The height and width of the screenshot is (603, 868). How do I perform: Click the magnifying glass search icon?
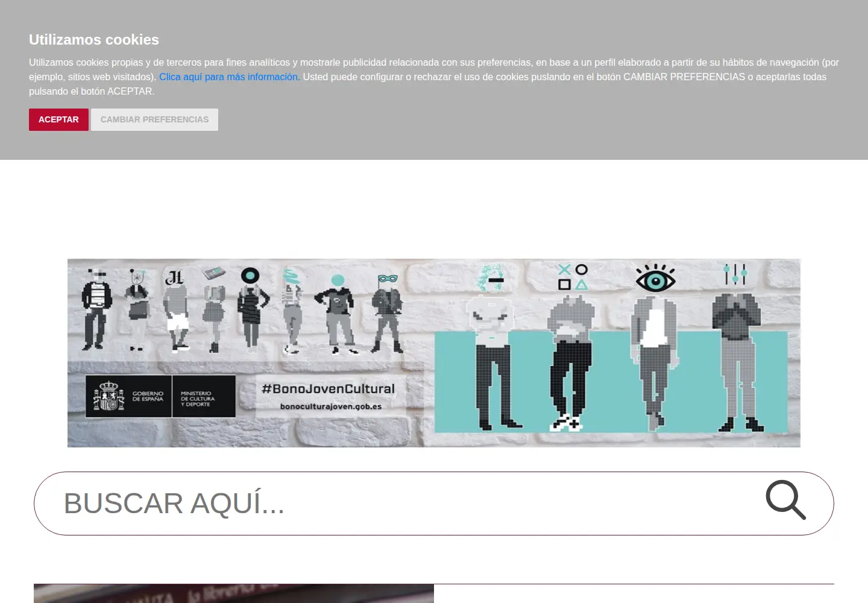785,500
